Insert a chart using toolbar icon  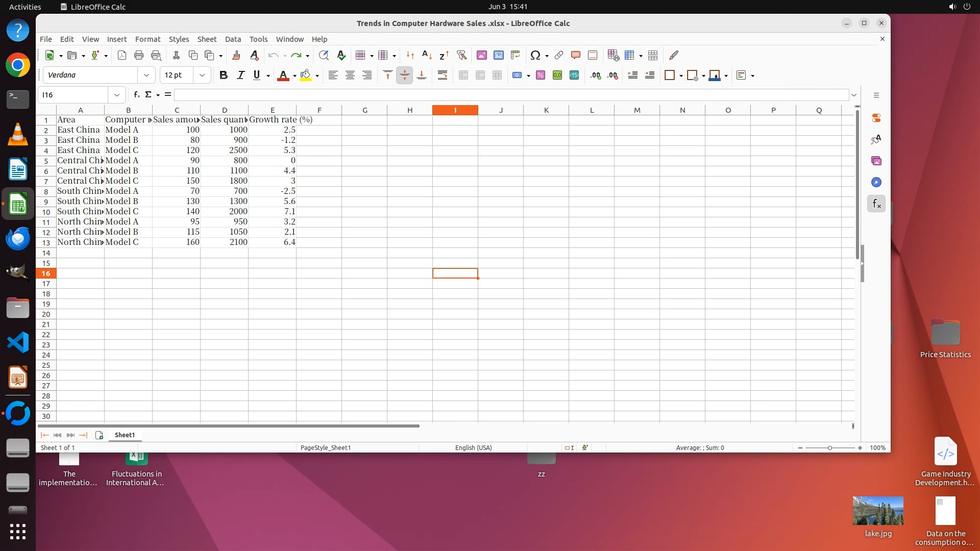(x=498, y=55)
